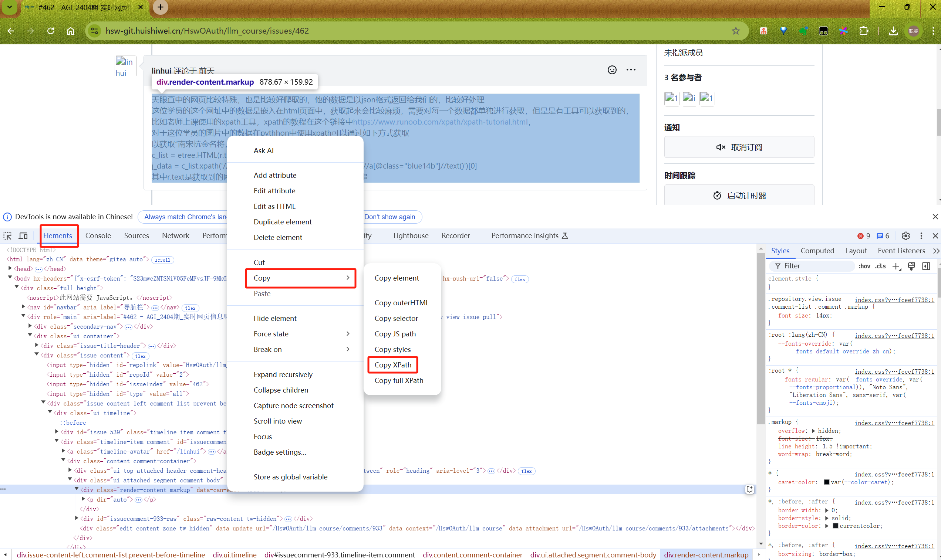Switch to the Computed styles tab
The image size is (941, 560).
tap(817, 251)
